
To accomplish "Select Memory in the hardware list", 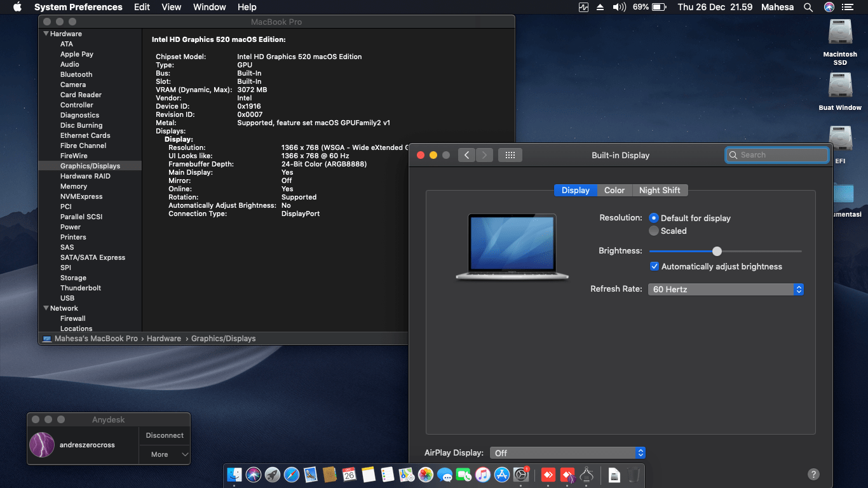I will click(x=74, y=186).
